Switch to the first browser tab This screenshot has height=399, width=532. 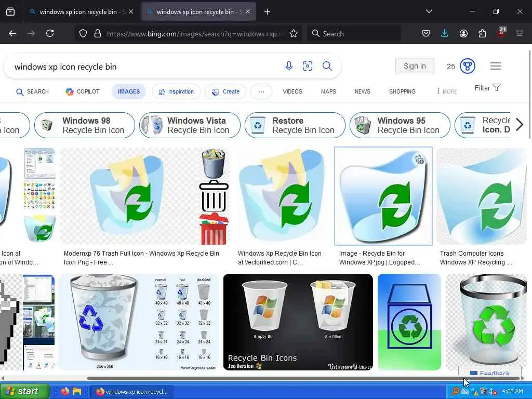point(82,11)
